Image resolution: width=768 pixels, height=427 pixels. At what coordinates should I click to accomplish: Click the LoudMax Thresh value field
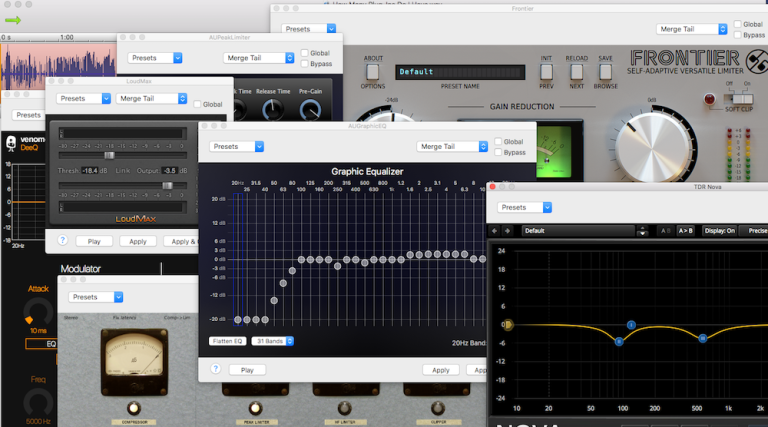90,170
